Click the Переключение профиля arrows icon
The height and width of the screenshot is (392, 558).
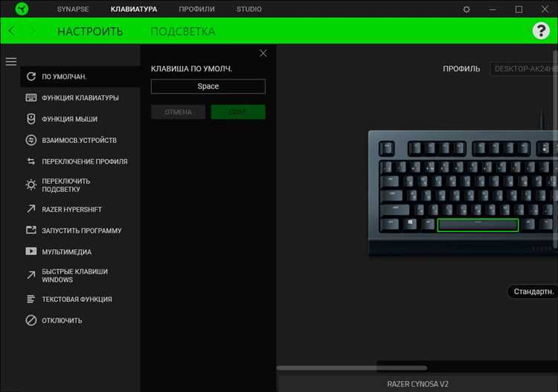[31, 161]
